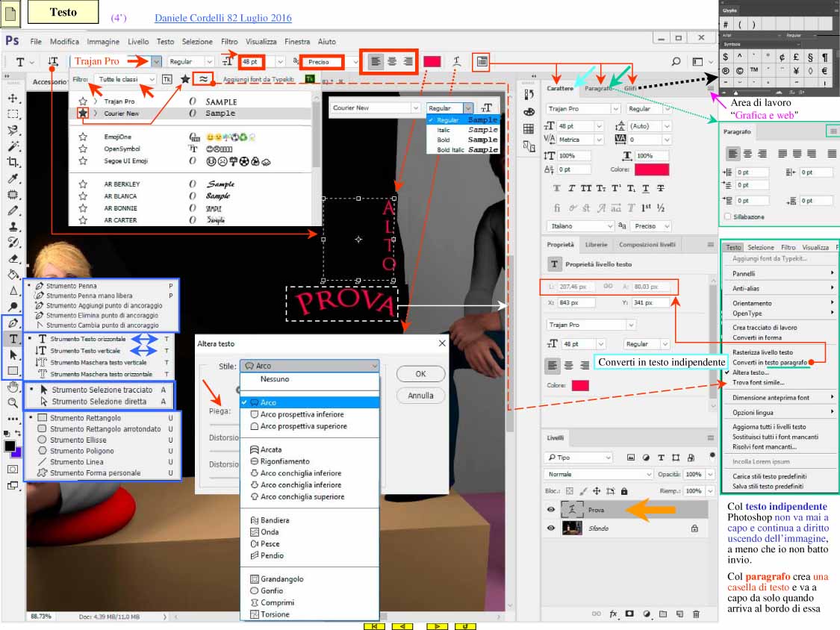The image size is (840, 630).
Task: Open the Opacità percentage dropdown arrow
Action: coord(710,474)
